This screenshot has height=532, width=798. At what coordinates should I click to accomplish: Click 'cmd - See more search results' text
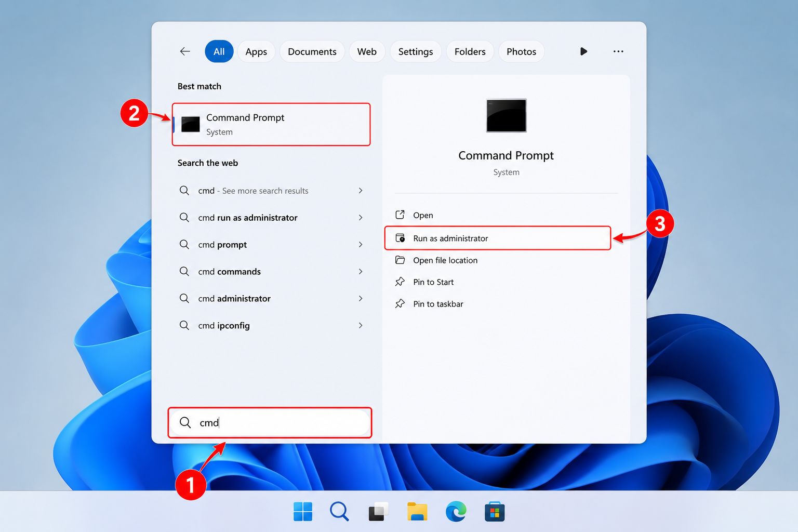(x=253, y=191)
